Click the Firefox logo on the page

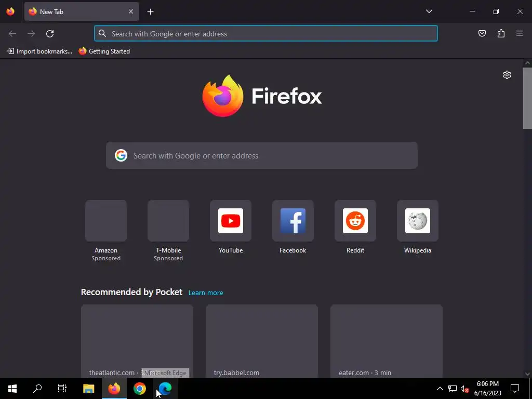pos(262,96)
